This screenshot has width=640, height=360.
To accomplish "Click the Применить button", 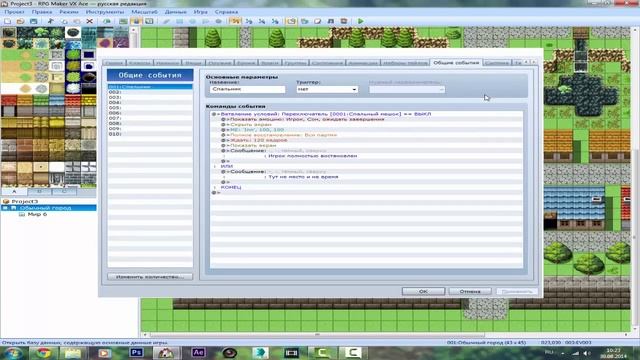I will [x=517, y=291].
